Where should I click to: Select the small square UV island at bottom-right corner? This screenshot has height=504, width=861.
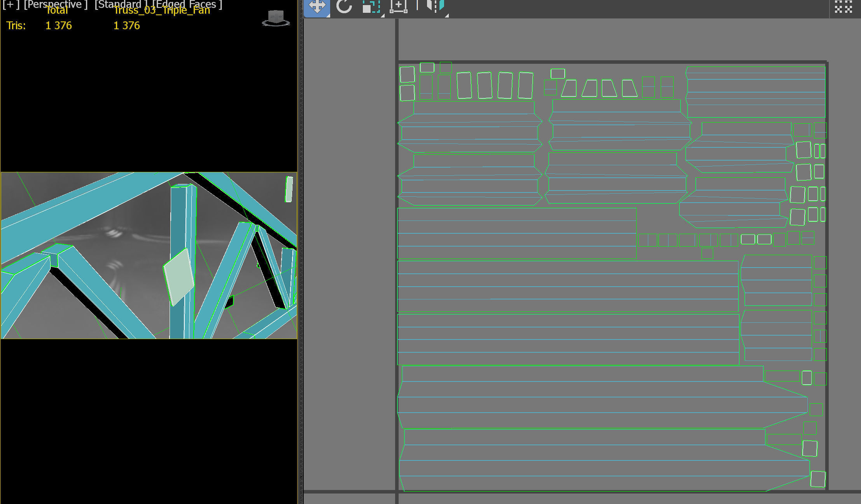coord(817,479)
